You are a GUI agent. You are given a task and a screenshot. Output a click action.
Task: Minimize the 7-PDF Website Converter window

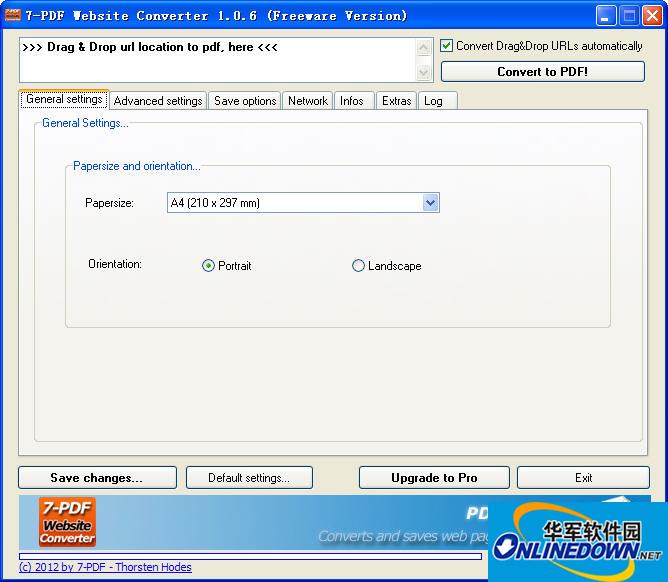click(605, 16)
